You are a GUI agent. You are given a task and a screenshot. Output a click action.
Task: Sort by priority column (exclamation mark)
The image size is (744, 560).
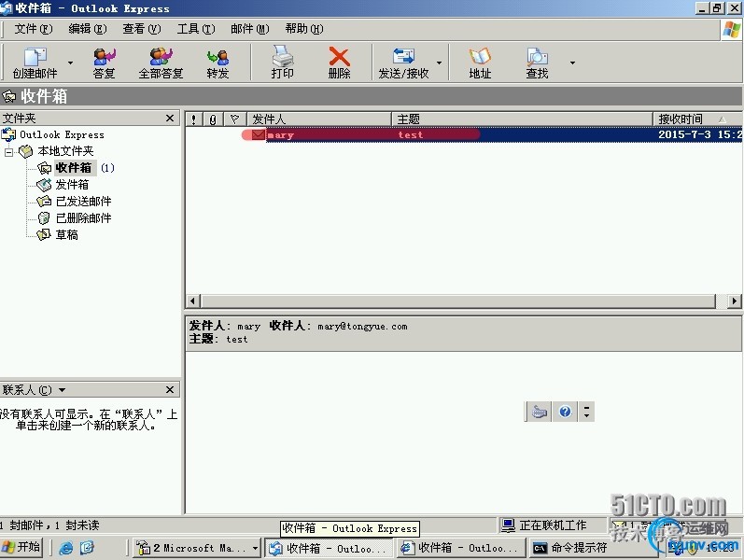point(193,119)
